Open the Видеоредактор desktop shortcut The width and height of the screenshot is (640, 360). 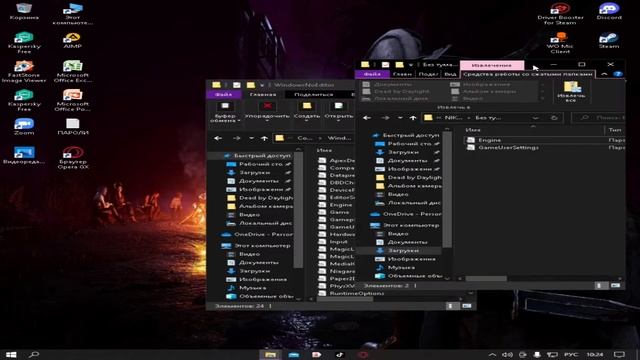pyautogui.click(x=24, y=155)
